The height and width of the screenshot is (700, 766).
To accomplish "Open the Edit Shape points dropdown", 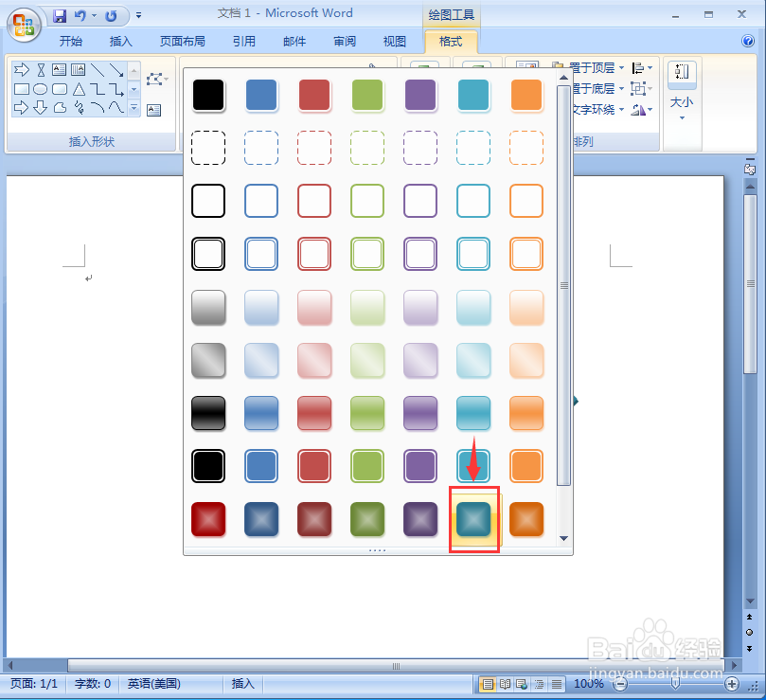I will click(157, 79).
